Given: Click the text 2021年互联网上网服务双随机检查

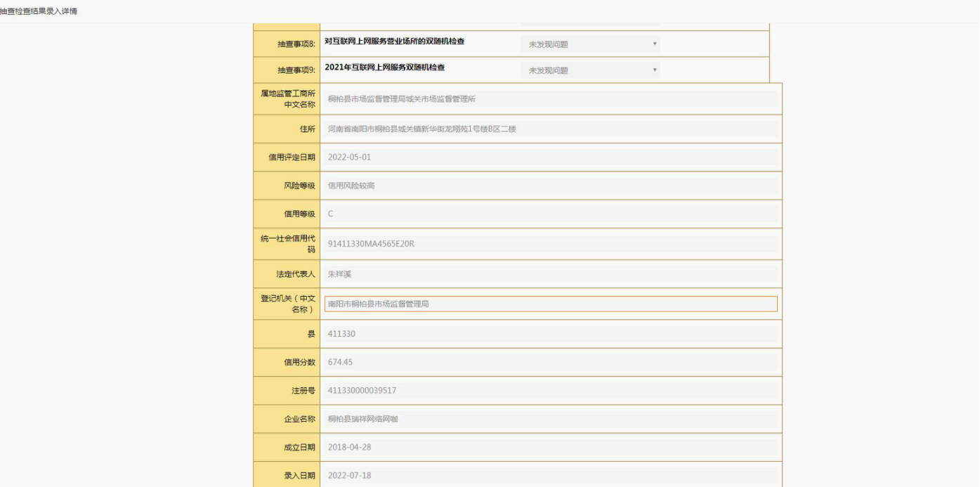Looking at the screenshot, I should [x=384, y=67].
